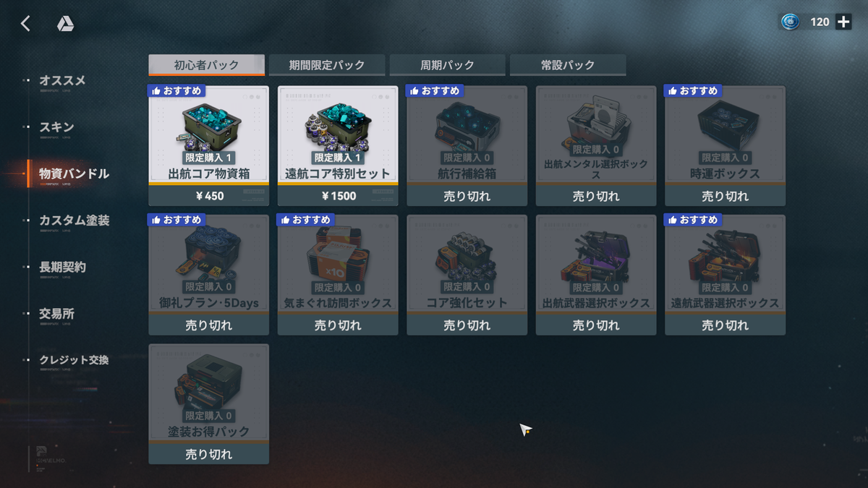
Task: Select the 時運ボックス pack
Action: click(x=725, y=146)
